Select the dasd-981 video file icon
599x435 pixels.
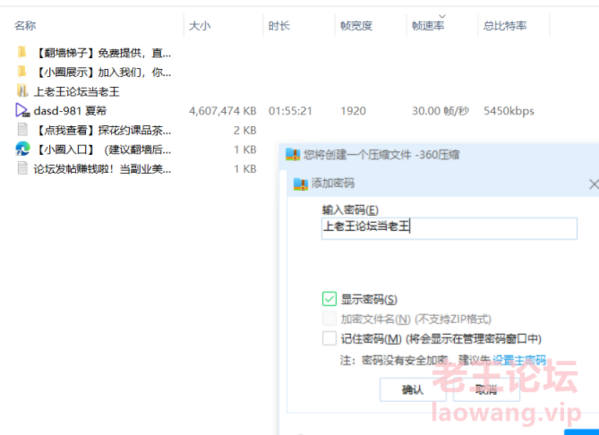coord(22,111)
